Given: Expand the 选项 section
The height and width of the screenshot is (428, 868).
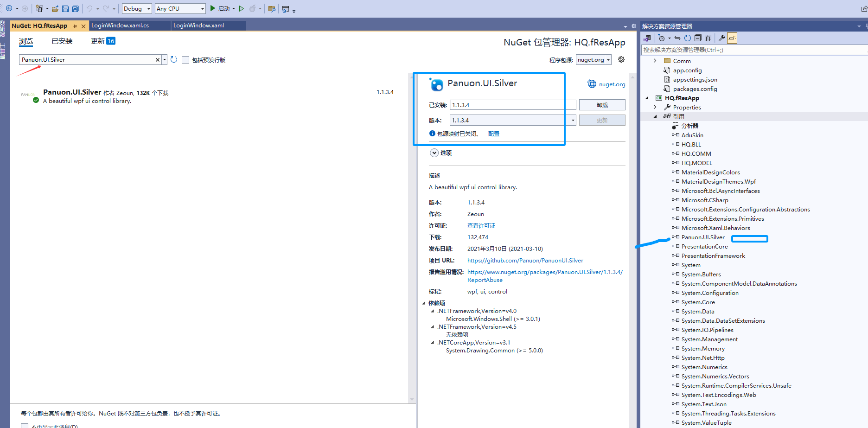Looking at the screenshot, I should [x=434, y=153].
